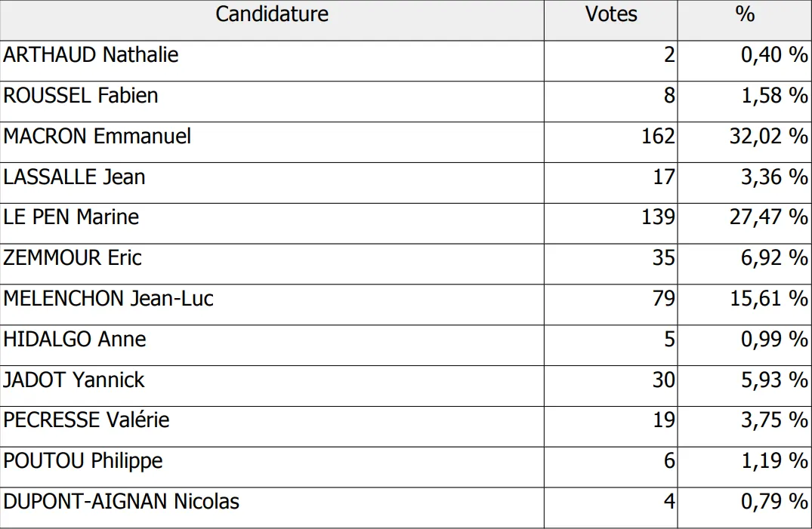Click the MACRON Emmanuel name cell
This screenshot has height=529, width=812.
tap(97, 137)
